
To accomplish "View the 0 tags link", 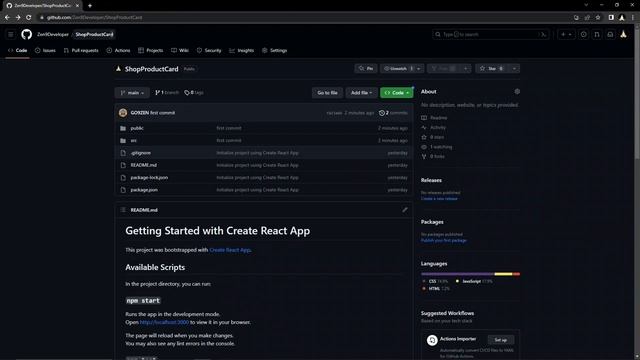I will pos(194,93).
